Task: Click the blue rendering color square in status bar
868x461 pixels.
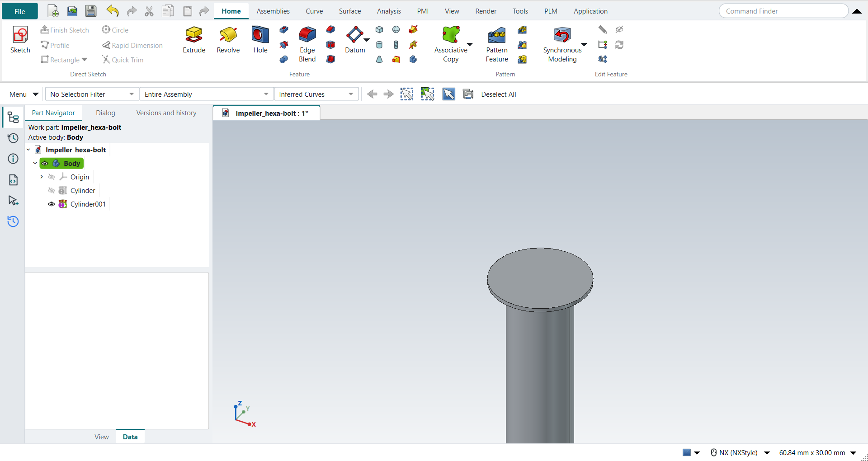Action: (x=686, y=452)
